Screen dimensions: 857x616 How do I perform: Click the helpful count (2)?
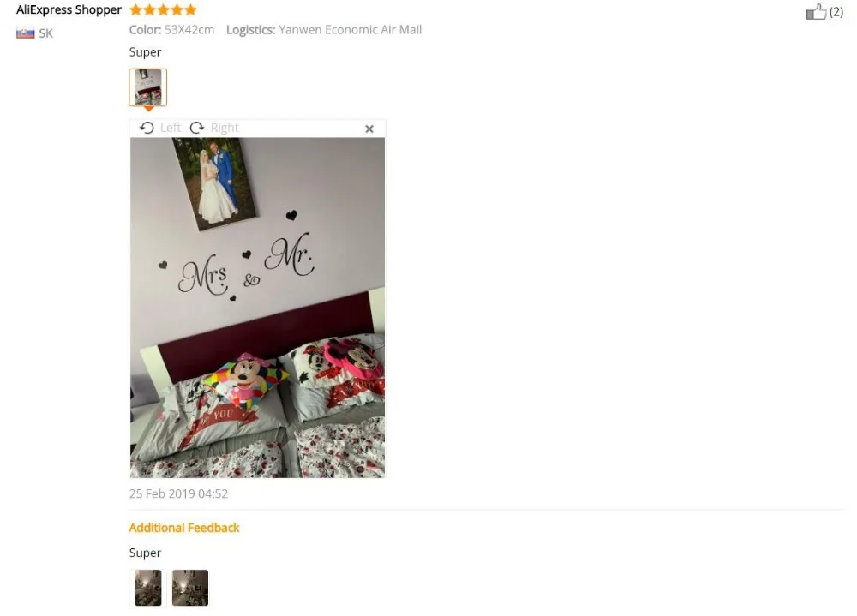(x=836, y=11)
